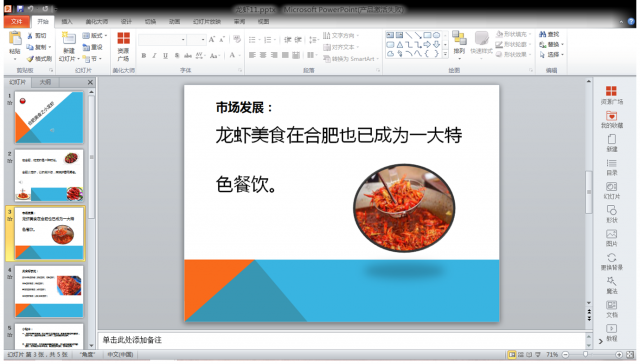Switch to Normal view in status bar
Viewport: 640px width, 364px height.
(512, 355)
